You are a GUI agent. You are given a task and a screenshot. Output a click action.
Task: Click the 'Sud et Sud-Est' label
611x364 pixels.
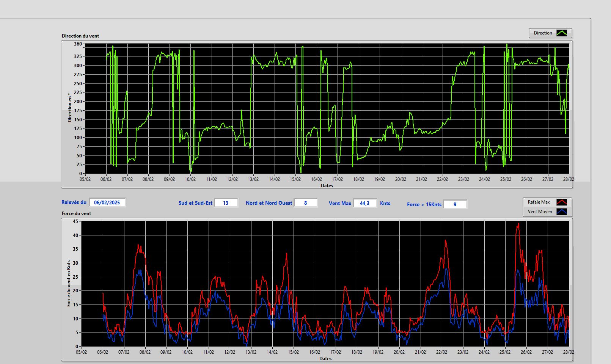pos(195,203)
